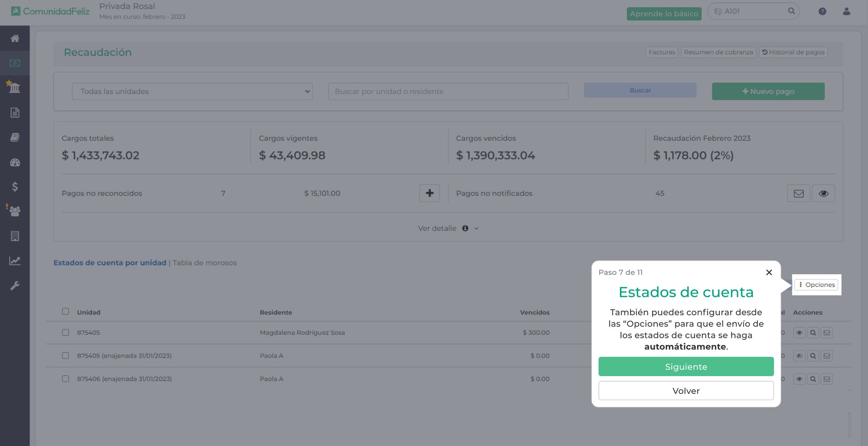
Task: Click the '+ Nuevo pago' button
Action: (768, 91)
